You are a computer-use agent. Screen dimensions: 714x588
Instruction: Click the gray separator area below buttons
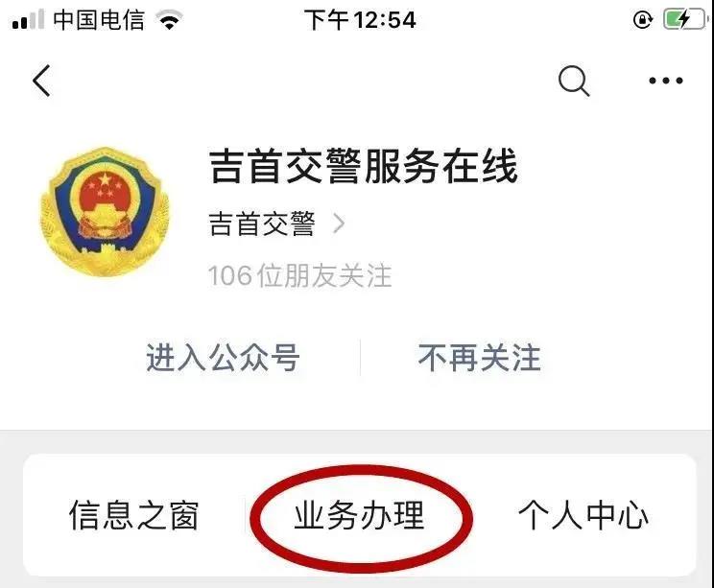tap(357, 441)
